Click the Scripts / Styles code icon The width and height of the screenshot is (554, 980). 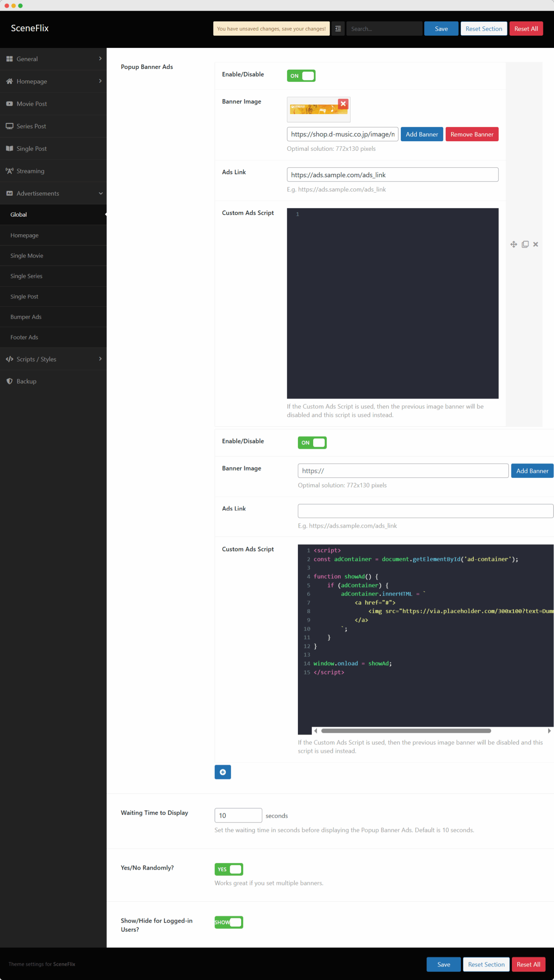tap(10, 359)
